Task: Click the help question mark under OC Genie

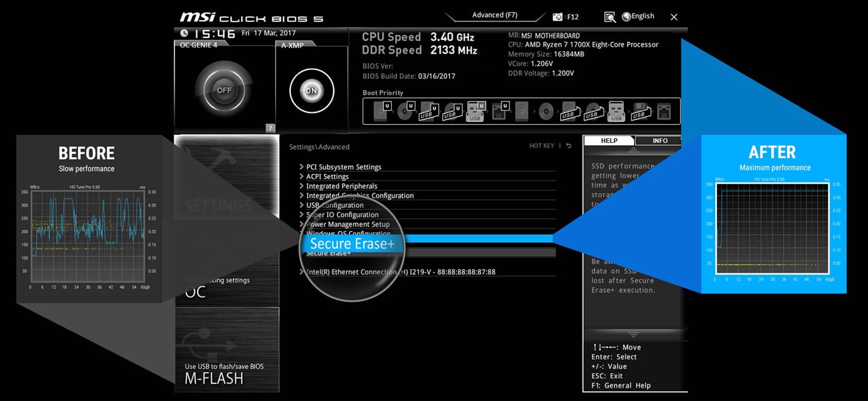Action: point(270,128)
